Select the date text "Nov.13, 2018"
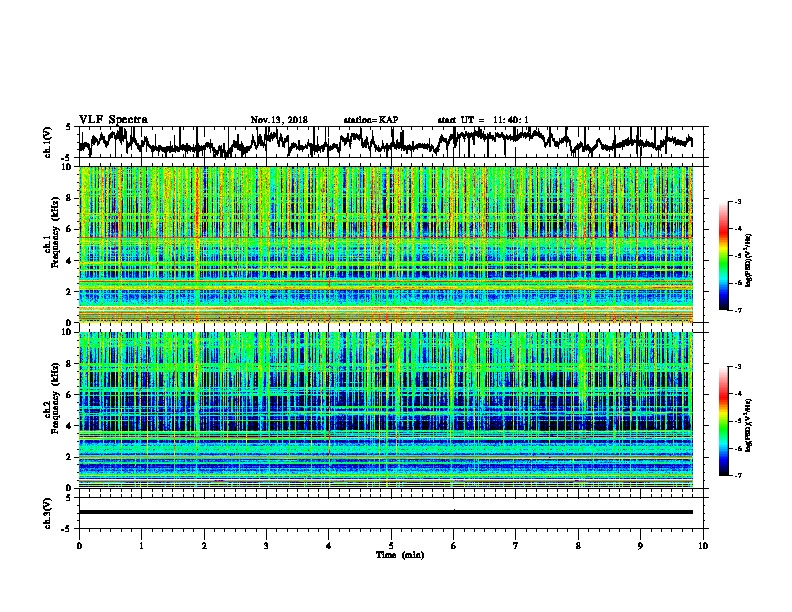 (279, 120)
